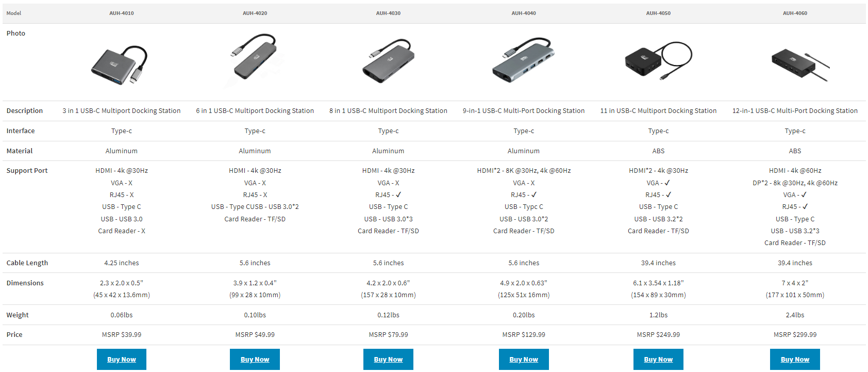Click Buy Now under MSRP $299.99

(794, 360)
